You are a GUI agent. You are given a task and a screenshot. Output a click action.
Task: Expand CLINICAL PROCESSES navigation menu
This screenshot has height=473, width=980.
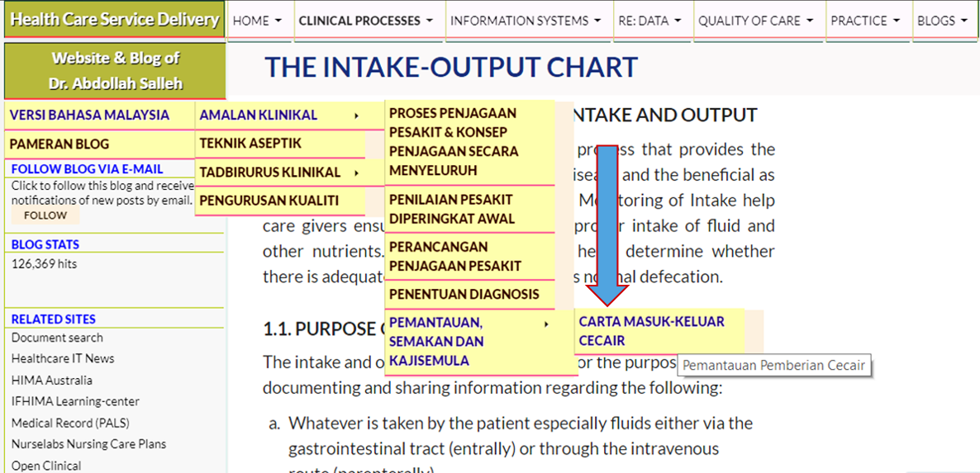point(365,21)
